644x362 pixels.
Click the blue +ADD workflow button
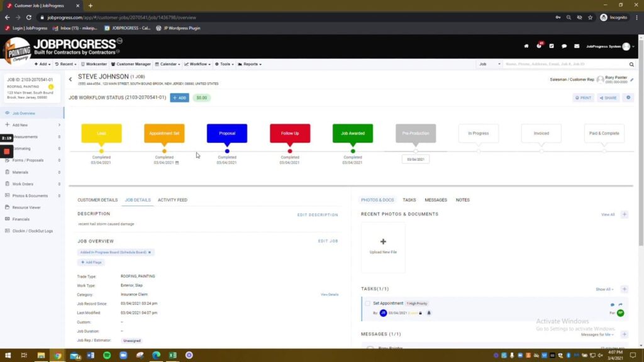pos(179,97)
